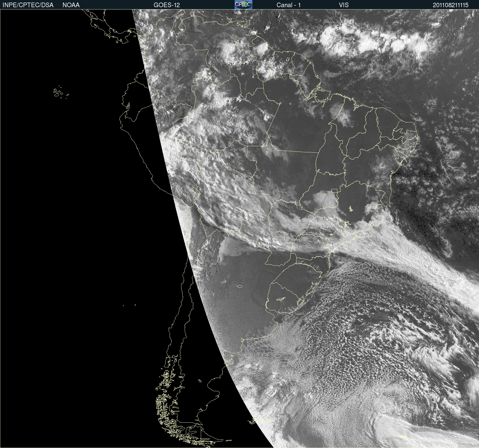Click the 201108211115 timestamp
This screenshot has width=479, height=448.
(451, 5)
